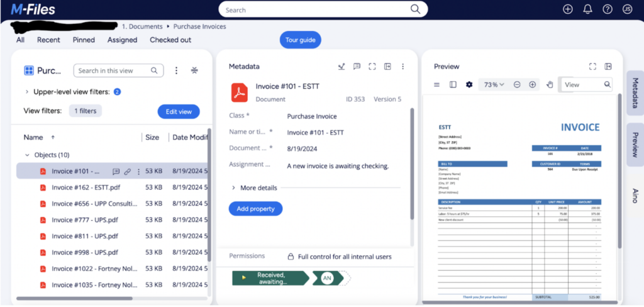Viewport: 644px width, 307px height.
Task: Focus the main Search field
Action: 323,9
